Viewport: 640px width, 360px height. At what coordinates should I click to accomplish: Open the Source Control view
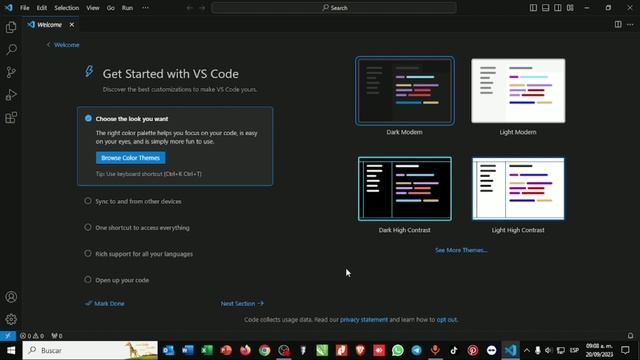[x=11, y=72]
